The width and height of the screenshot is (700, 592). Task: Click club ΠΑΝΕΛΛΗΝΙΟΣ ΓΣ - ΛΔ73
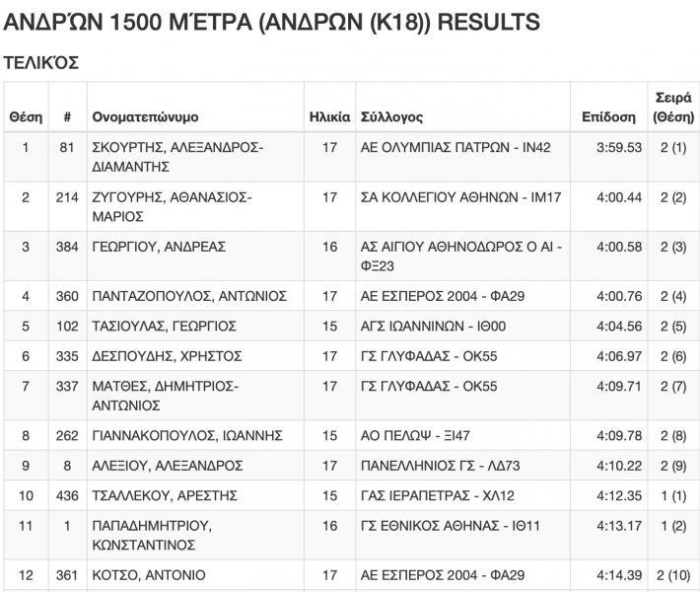436,466
